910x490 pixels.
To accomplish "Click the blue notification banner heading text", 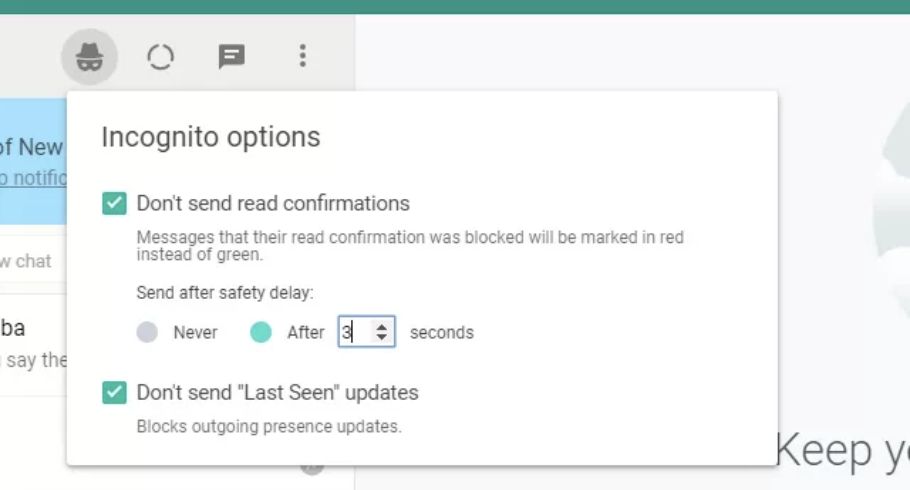I will [x=32, y=147].
